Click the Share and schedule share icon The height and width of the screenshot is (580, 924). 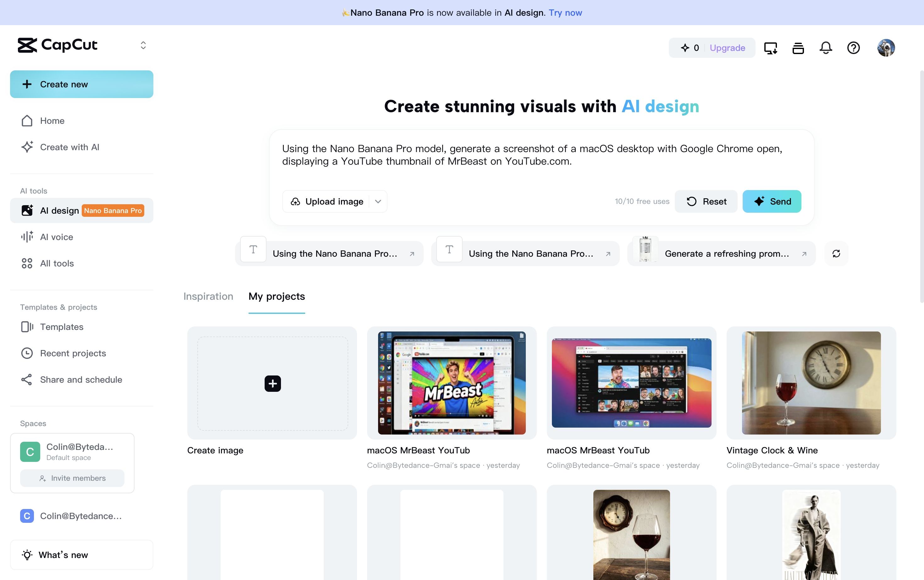click(x=27, y=380)
